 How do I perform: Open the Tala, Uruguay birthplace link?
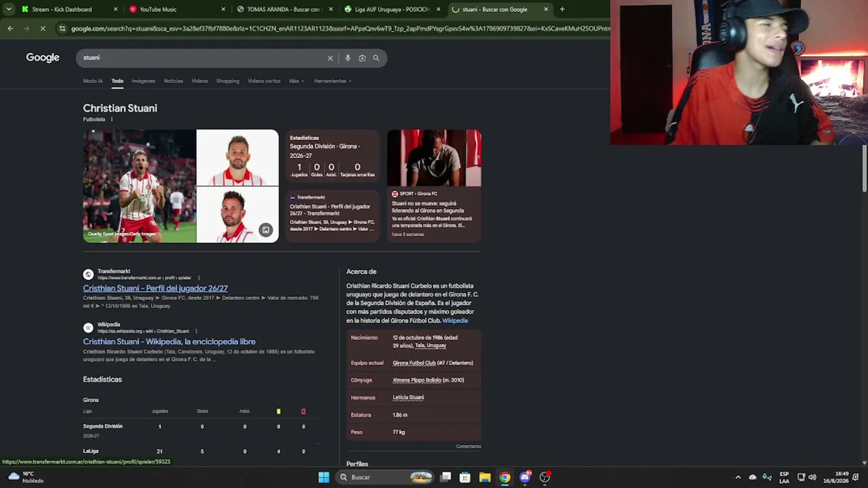point(431,346)
